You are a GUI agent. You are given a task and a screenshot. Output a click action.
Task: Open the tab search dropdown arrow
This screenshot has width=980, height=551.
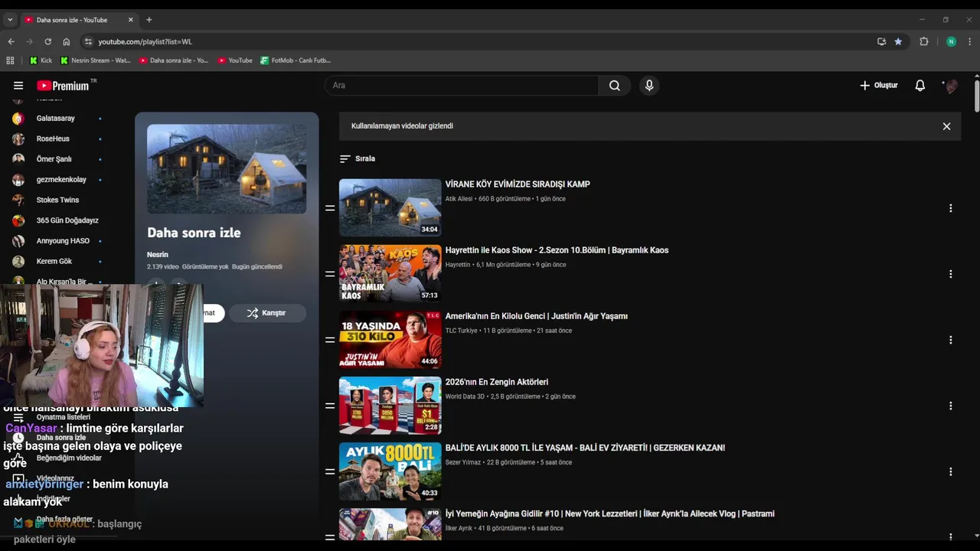click(x=10, y=20)
